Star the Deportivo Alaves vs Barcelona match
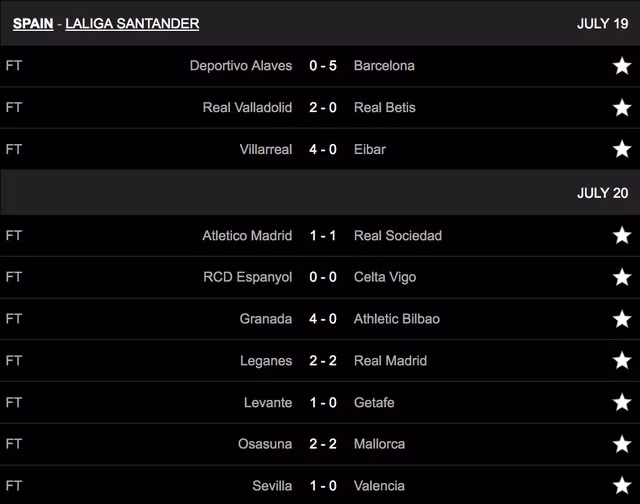This screenshot has width=640, height=504. pyautogui.click(x=622, y=66)
